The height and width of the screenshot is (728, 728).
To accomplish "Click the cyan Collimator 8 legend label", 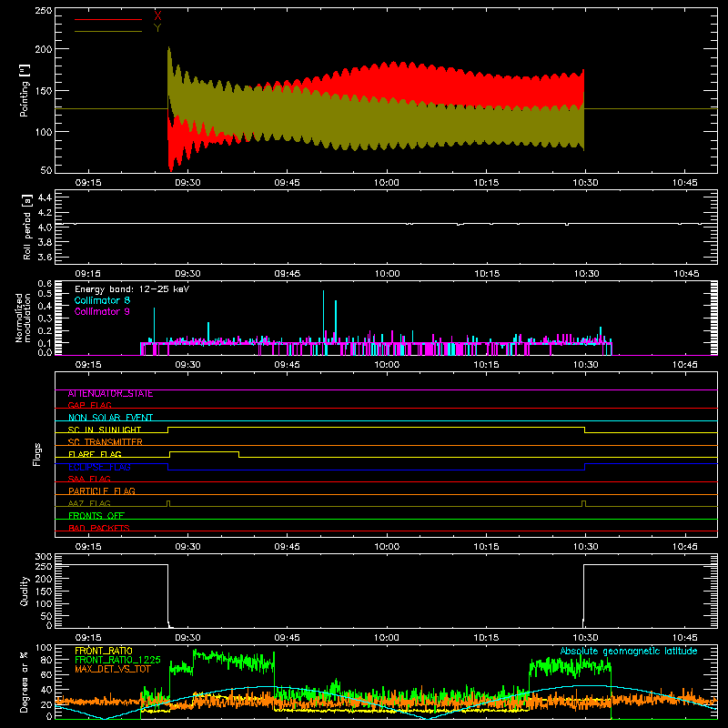I will coord(102,300).
